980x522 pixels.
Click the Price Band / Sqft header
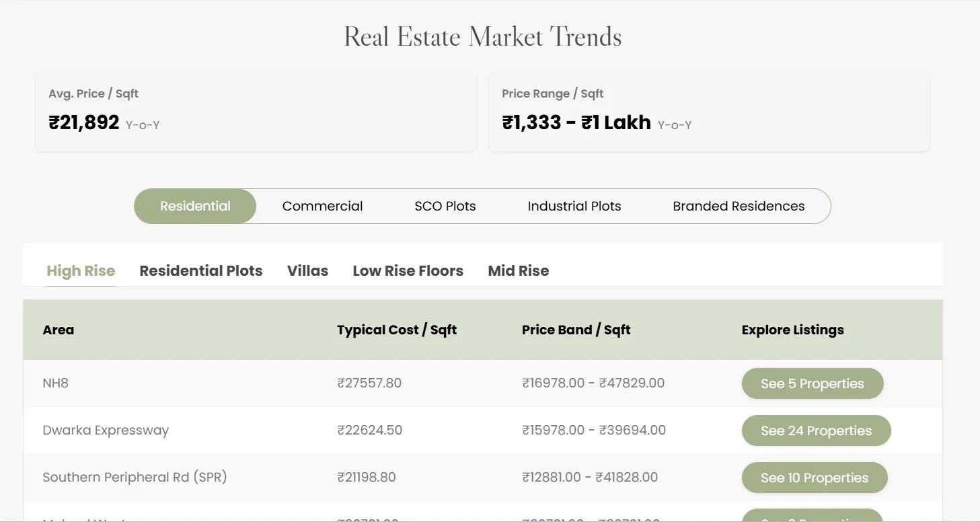[x=576, y=330]
